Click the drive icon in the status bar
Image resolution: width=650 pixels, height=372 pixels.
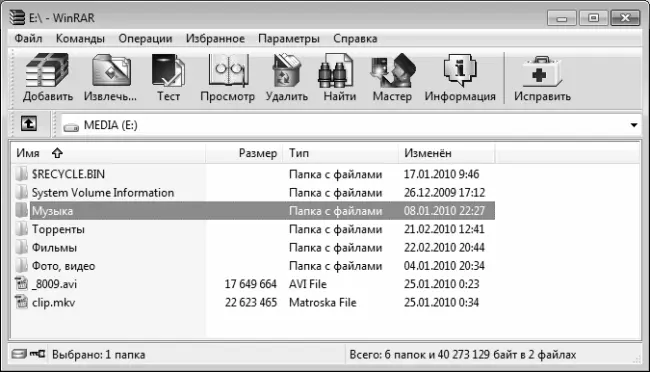pos(19,354)
